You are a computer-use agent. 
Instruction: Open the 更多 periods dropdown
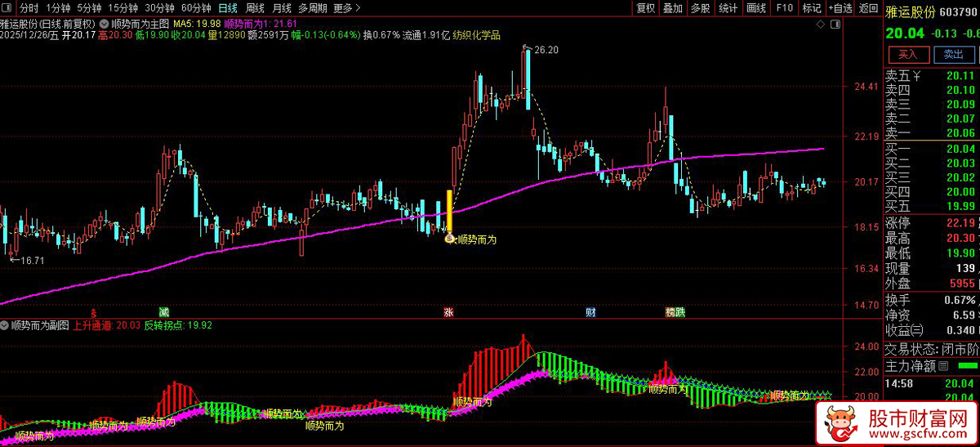tap(347, 8)
